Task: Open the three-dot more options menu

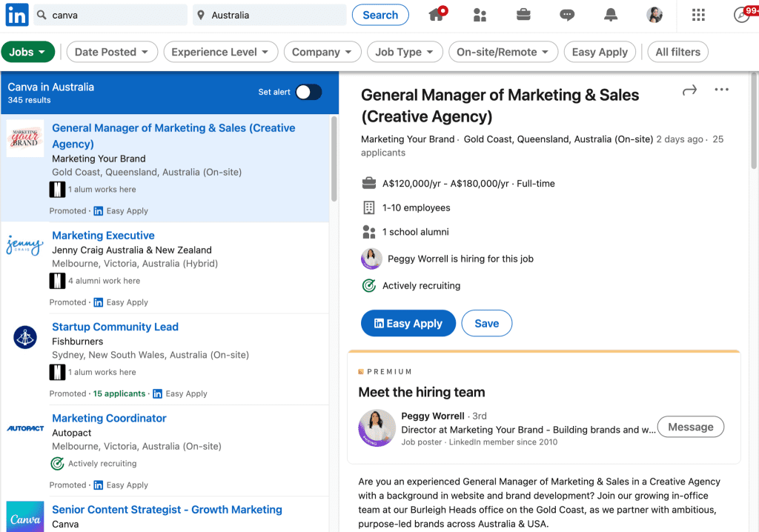Action: click(x=721, y=90)
